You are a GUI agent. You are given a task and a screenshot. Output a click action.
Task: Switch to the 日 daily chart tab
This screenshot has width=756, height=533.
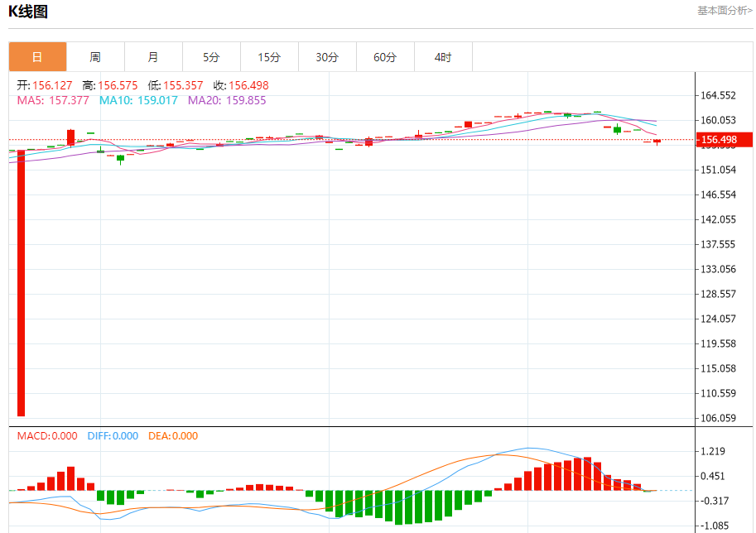(x=37, y=57)
